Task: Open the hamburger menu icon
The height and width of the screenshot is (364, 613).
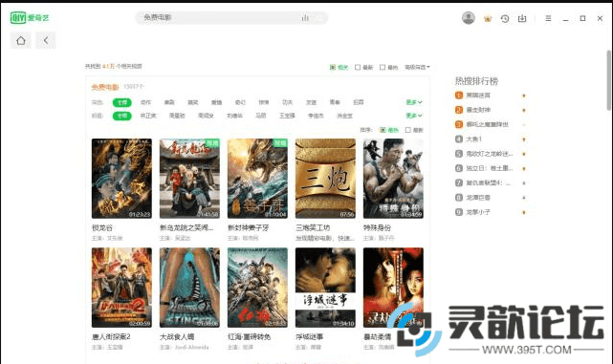Action: click(549, 18)
